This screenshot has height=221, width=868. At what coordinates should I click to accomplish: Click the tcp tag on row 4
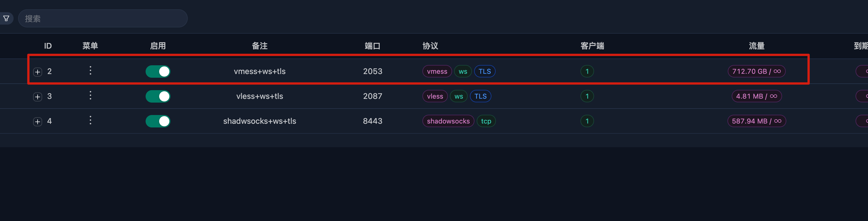pos(486,121)
